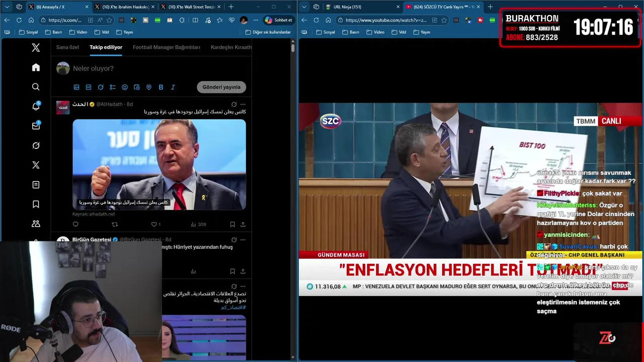Open Messages envelope in X sidebar
Image resolution: width=644 pixels, height=362 pixels.
[x=36, y=126]
